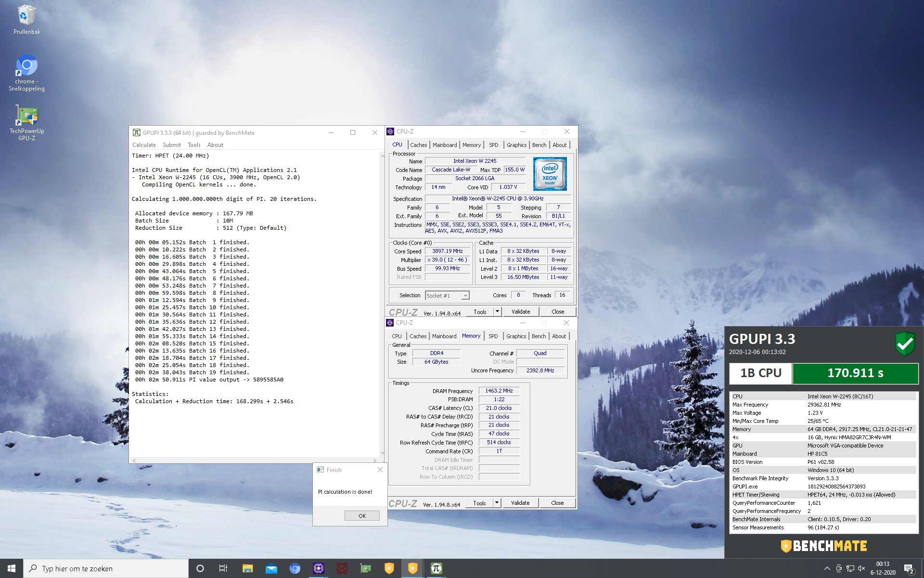Click Close button in lower CPU-Z window
This screenshot has height=578, width=924.
click(557, 503)
